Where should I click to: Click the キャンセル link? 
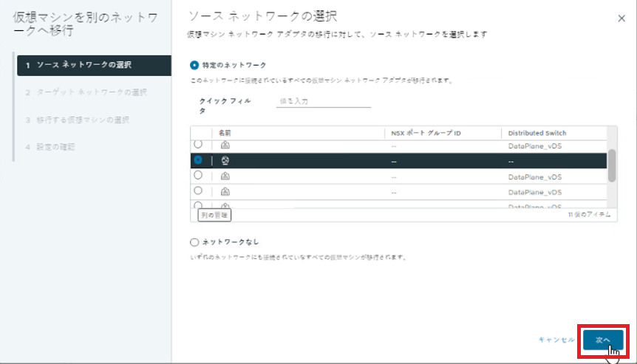[x=556, y=340]
